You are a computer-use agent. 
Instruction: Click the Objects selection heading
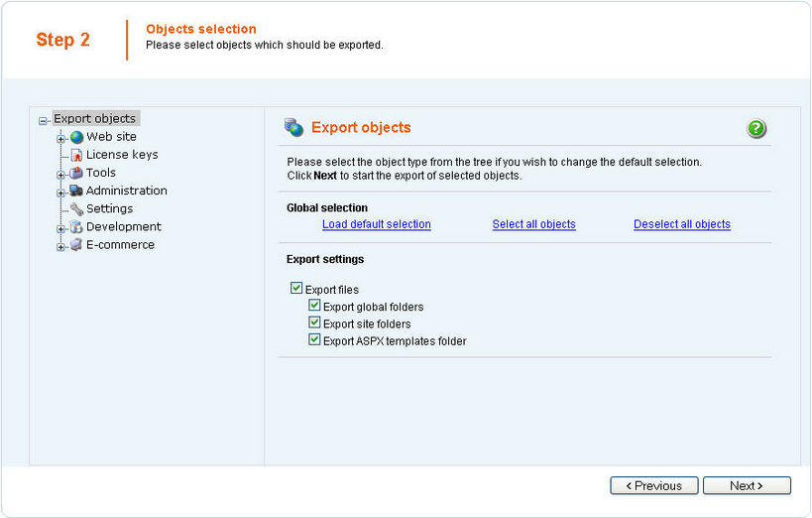(x=201, y=29)
